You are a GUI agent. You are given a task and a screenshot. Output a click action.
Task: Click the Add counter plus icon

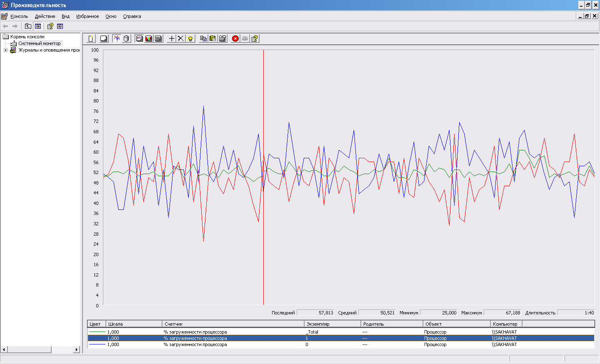pyautogui.click(x=172, y=39)
